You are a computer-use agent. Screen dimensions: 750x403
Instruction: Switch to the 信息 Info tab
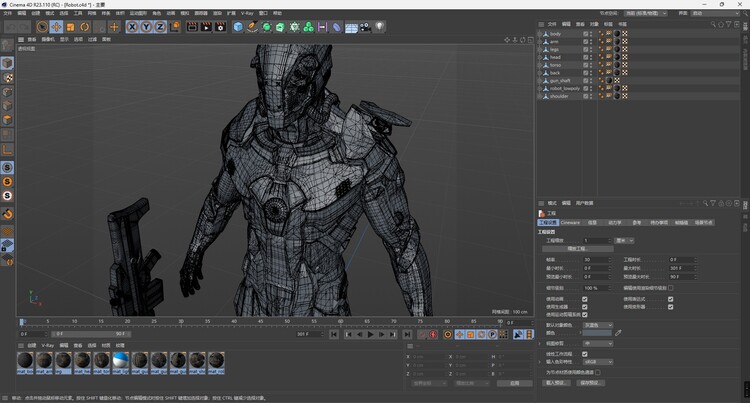[592, 222]
